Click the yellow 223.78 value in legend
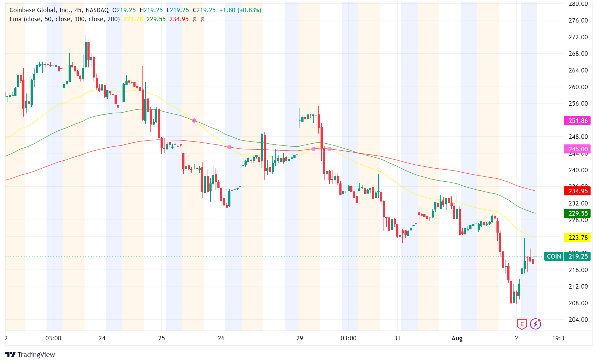 pos(133,19)
